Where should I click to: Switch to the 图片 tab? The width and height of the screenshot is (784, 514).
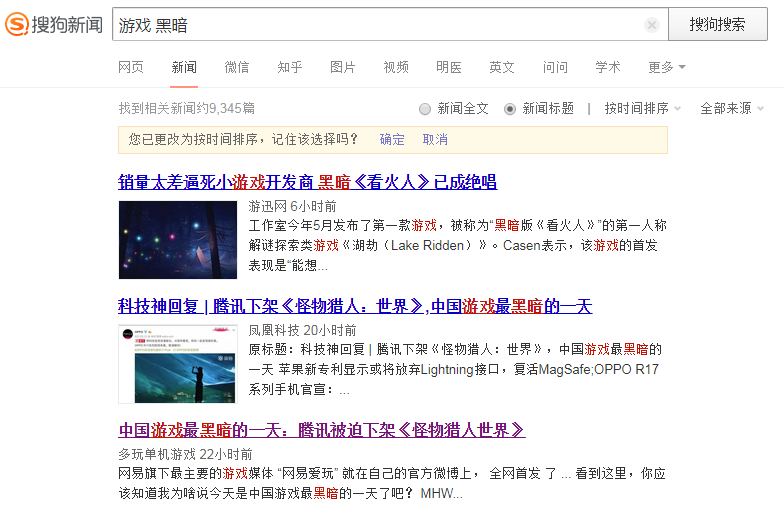tap(343, 67)
